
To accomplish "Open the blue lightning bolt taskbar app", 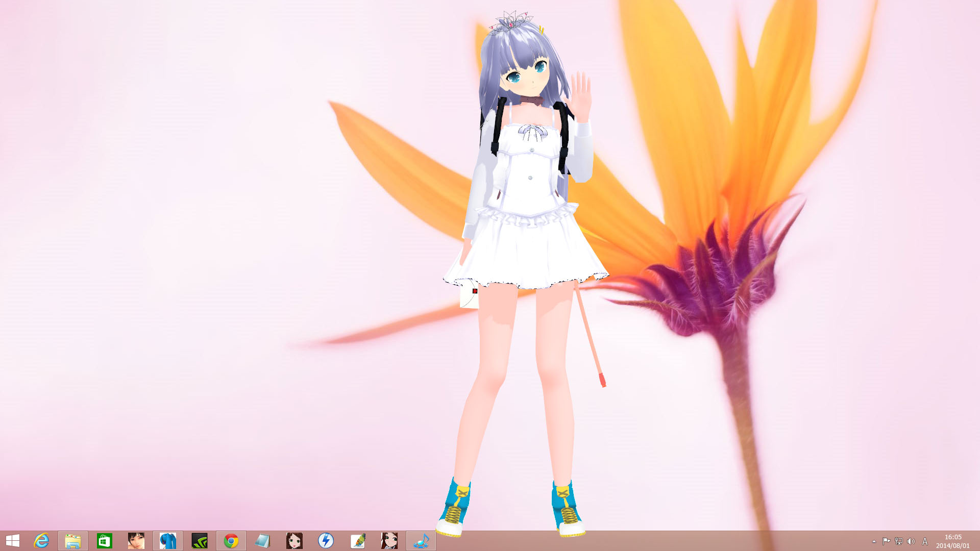I will [326, 541].
